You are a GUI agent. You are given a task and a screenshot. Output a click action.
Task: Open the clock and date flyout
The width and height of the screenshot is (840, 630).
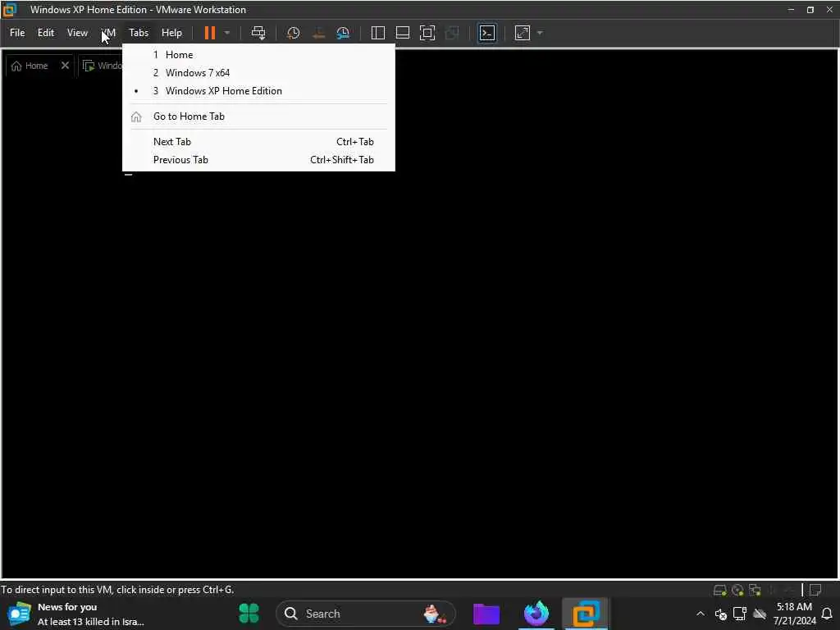[x=794, y=614]
